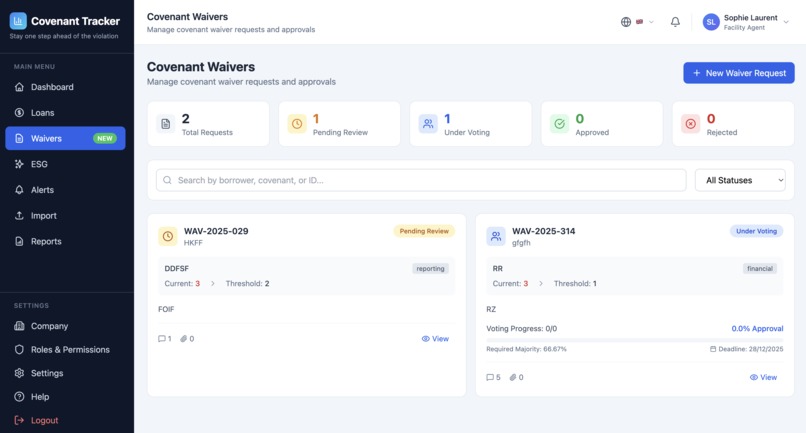The height and width of the screenshot is (433, 806).
Task: Click the search magnifier icon
Action: (x=167, y=180)
